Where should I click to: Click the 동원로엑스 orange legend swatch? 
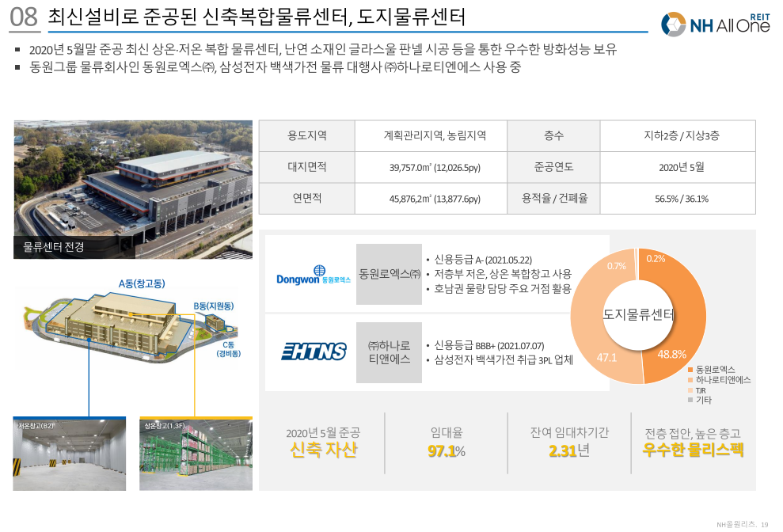click(x=690, y=370)
